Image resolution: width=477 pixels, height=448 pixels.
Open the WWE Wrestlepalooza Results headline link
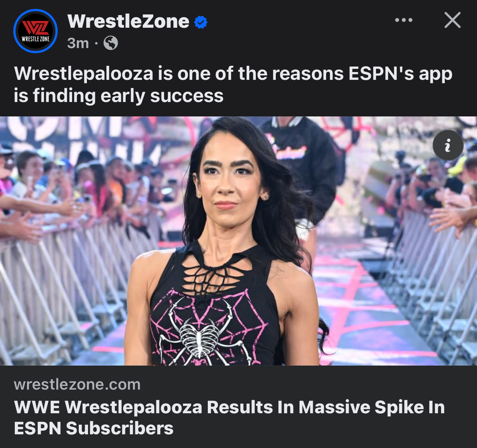coord(229,418)
